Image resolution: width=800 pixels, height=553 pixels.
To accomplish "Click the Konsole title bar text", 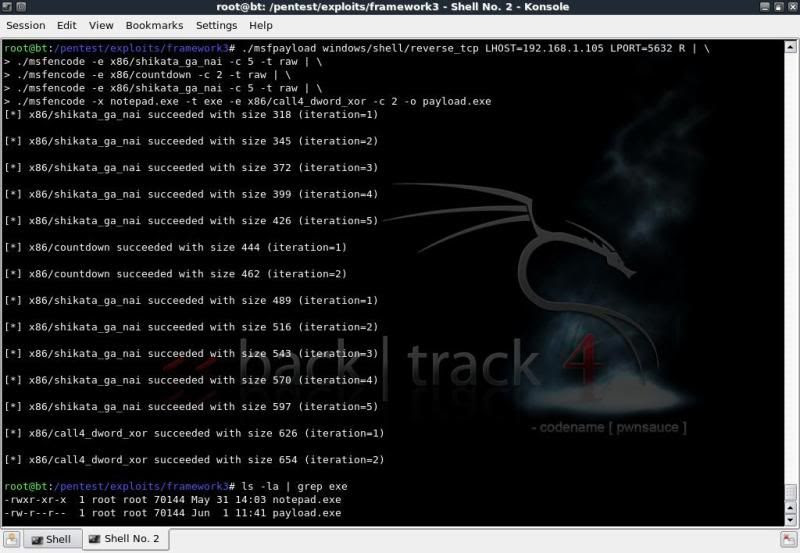I will pos(392,7).
